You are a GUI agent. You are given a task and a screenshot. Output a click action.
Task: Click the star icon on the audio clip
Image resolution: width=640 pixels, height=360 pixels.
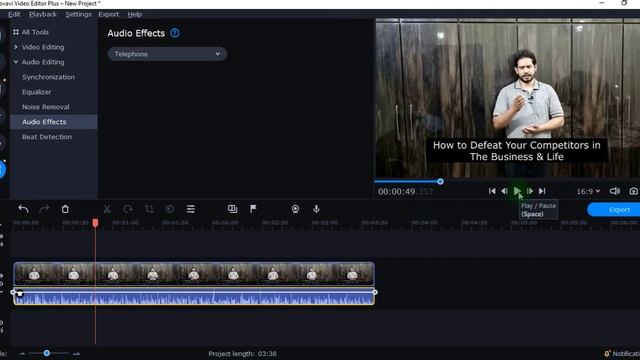click(20, 294)
